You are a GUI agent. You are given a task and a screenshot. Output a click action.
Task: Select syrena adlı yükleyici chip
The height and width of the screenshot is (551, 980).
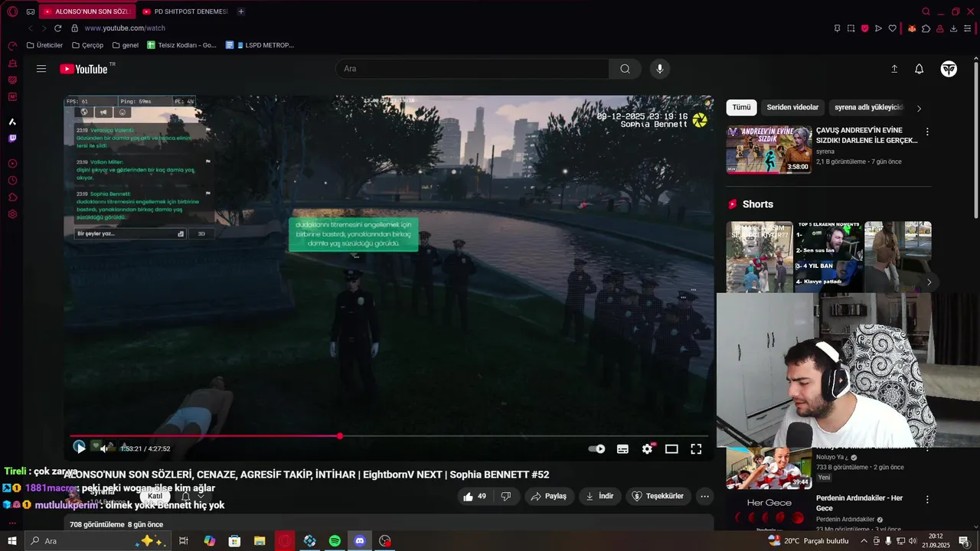pyautogui.click(x=869, y=107)
